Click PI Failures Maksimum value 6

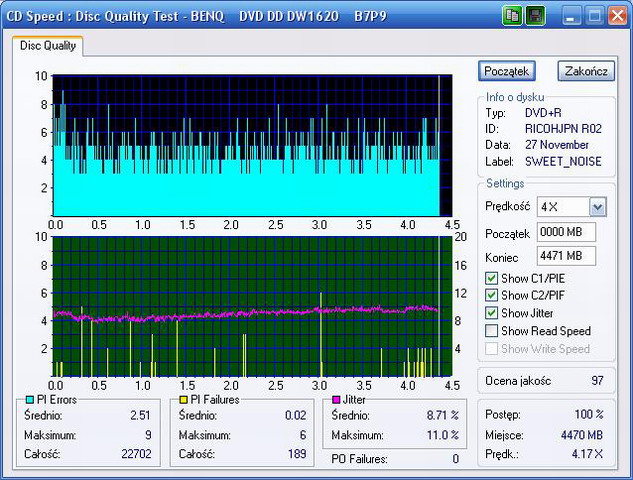click(x=303, y=435)
